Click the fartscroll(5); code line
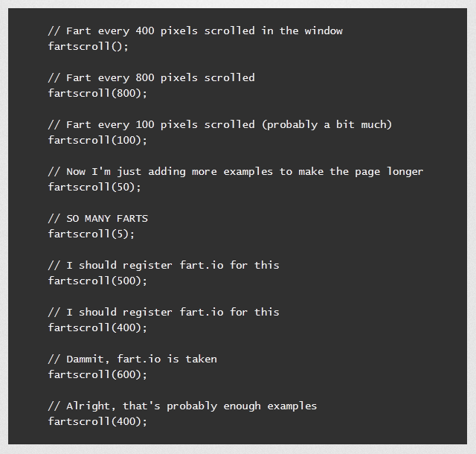Viewport: 476px width, 454px height. click(x=91, y=234)
